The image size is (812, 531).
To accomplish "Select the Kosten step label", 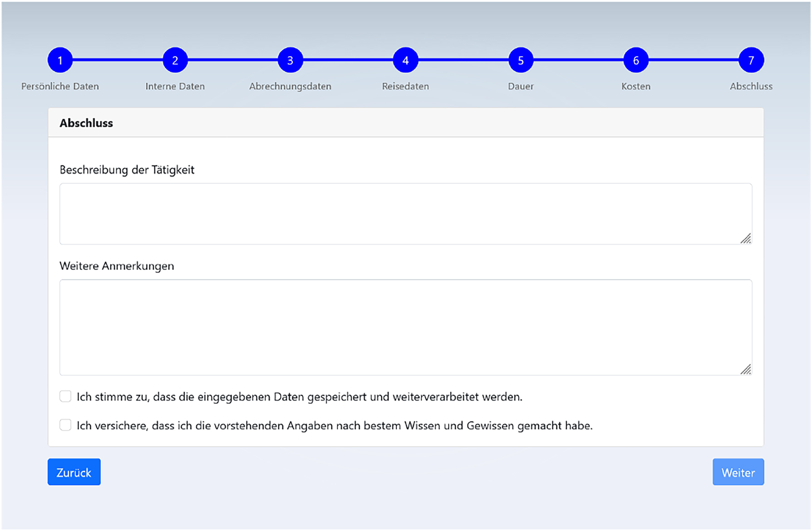I will point(635,86).
